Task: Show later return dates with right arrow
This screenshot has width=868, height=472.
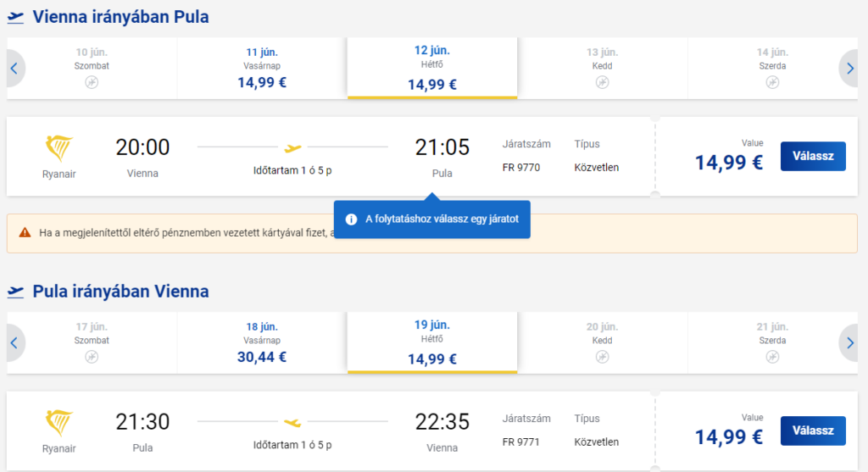Action: (x=849, y=343)
